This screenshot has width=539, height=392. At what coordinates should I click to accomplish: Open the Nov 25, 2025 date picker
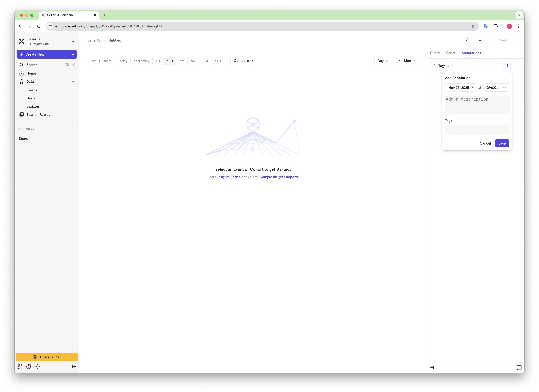tap(460, 88)
